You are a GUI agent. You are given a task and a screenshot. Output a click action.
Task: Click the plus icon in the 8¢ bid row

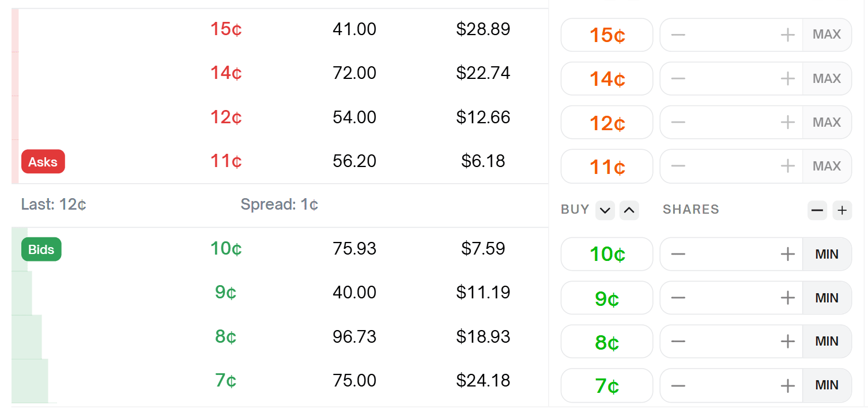(x=787, y=342)
